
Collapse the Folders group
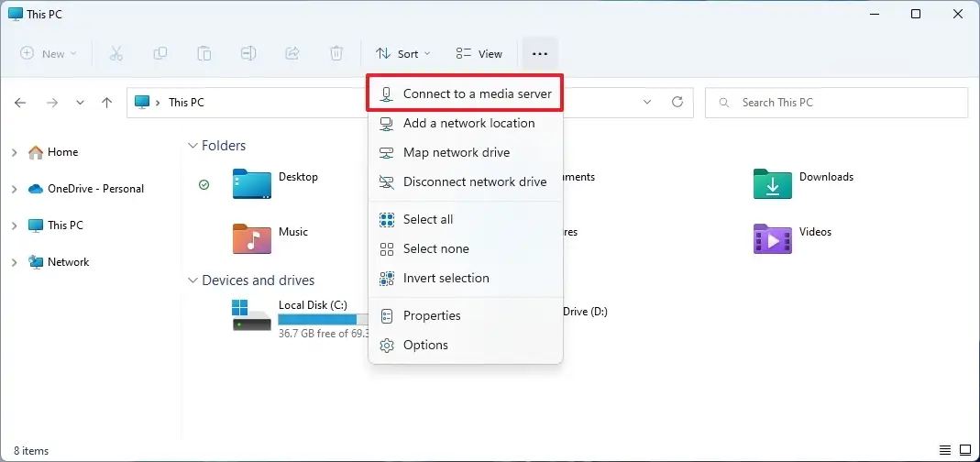[x=193, y=146]
